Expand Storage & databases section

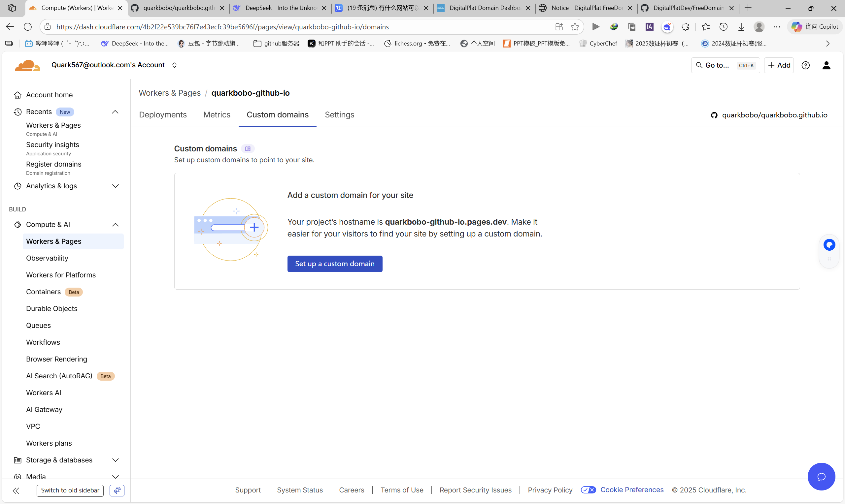[x=115, y=460]
